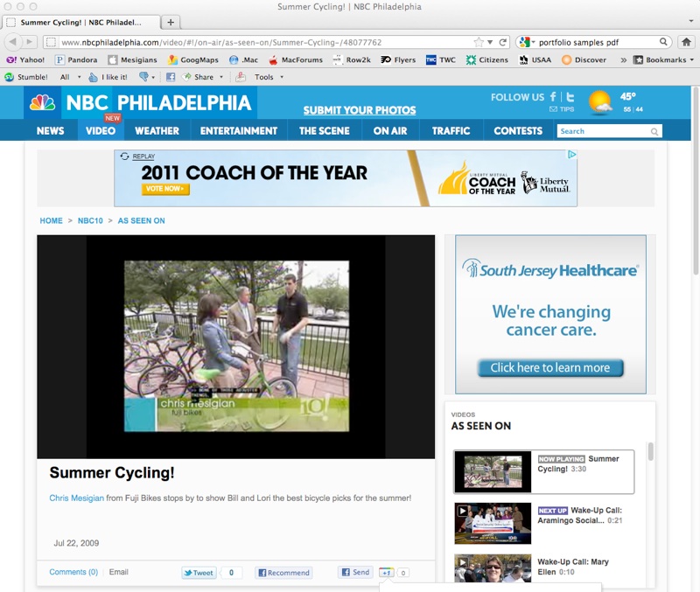Open the Bookmarks dropdown in the toolbar
This screenshot has width=700, height=592.
click(662, 59)
